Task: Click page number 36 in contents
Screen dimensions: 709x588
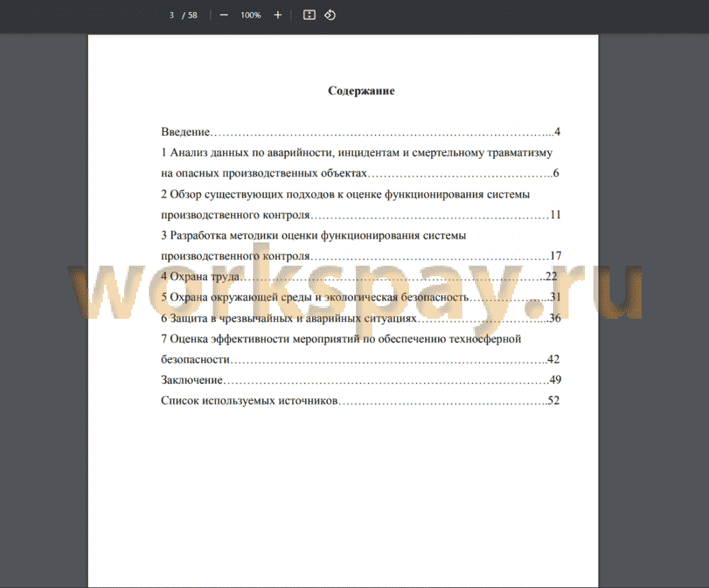Action: coord(555,318)
